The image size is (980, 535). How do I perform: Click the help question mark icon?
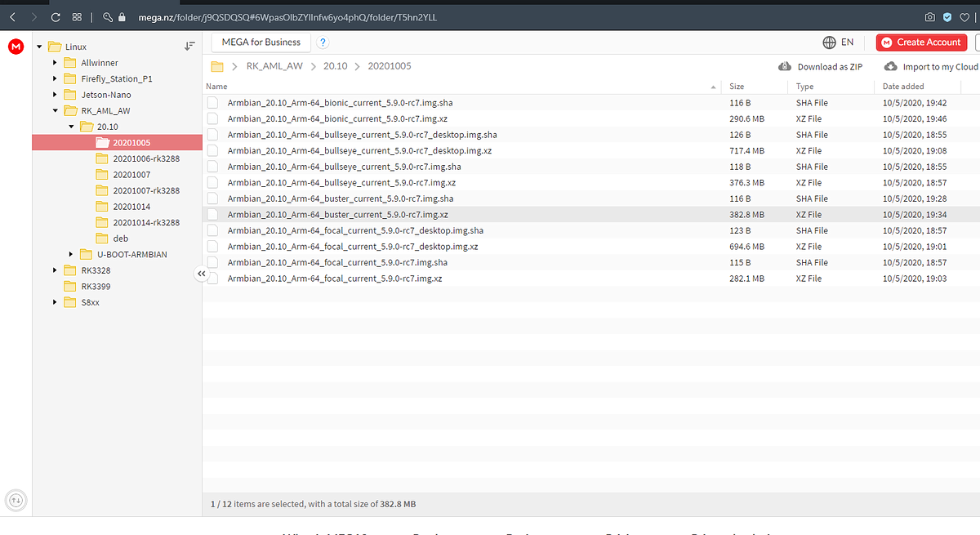pyautogui.click(x=323, y=42)
